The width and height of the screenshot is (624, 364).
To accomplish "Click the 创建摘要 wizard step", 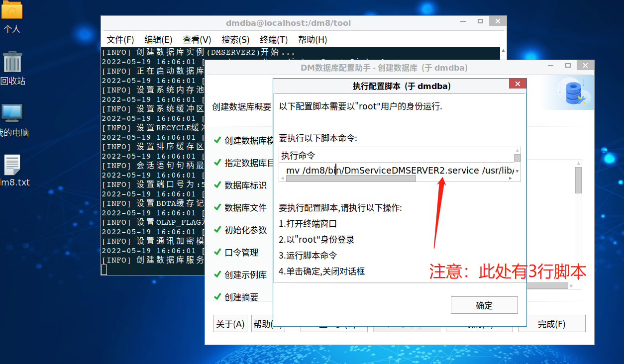I will [x=241, y=297].
